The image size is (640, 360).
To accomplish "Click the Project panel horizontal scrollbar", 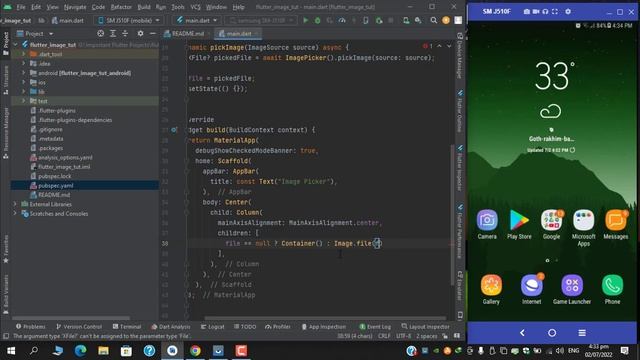I will (71, 318).
